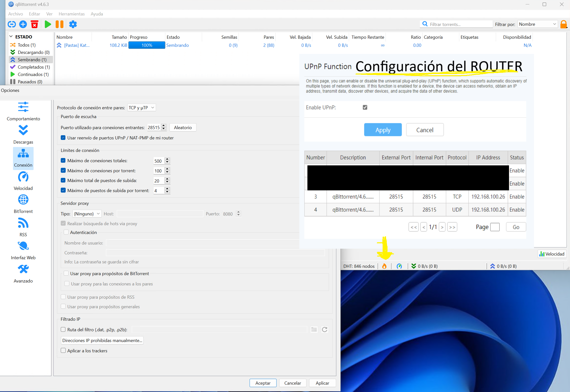Click Cancelar in Opciones dialog
Viewport: 570px width, 392px height.
tap(292, 383)
